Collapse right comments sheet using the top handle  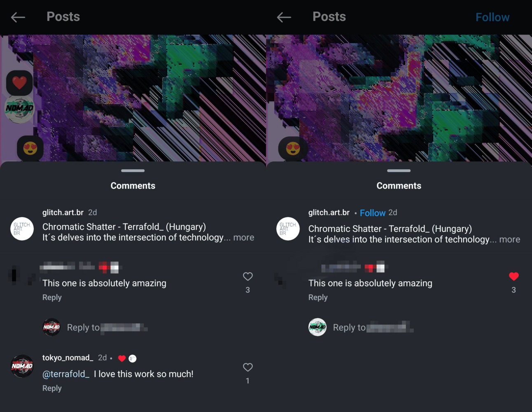coord(399,170)
